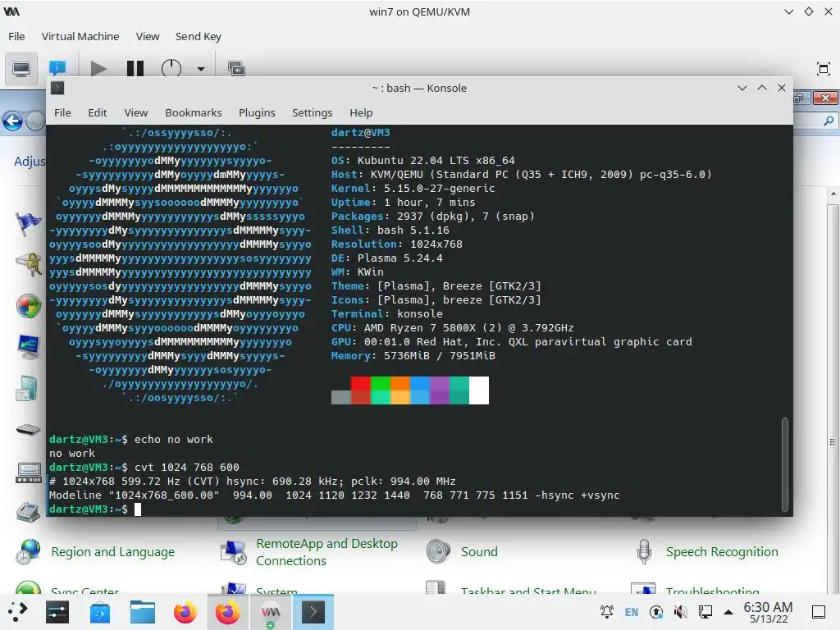This screenshot has width=840, height=630.
Task: Open virt-manager View menu
Action: [148, 36]
